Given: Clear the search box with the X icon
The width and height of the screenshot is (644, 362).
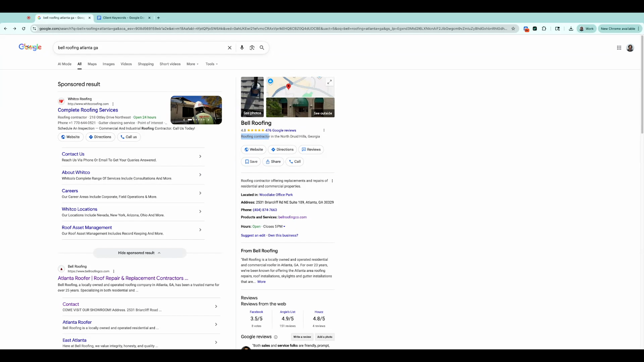Looking at the screenshot, I should pyautogui.click(x=230, y=47).
